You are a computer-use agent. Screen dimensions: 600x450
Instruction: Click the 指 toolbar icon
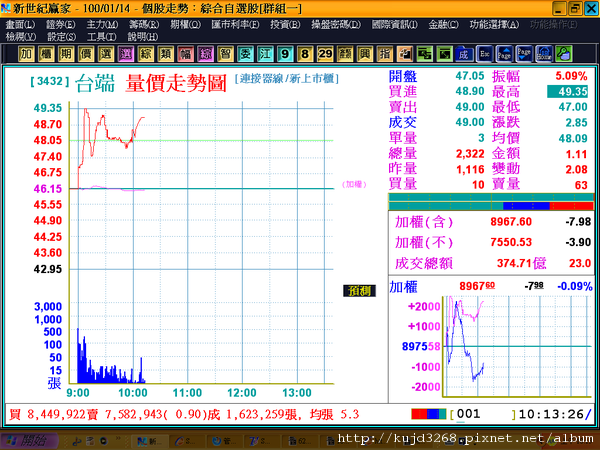(x=385, y=54)
